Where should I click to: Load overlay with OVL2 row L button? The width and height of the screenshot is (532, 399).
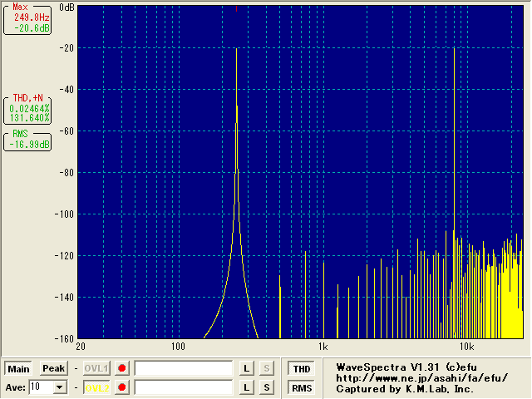(x=247, y=387)
